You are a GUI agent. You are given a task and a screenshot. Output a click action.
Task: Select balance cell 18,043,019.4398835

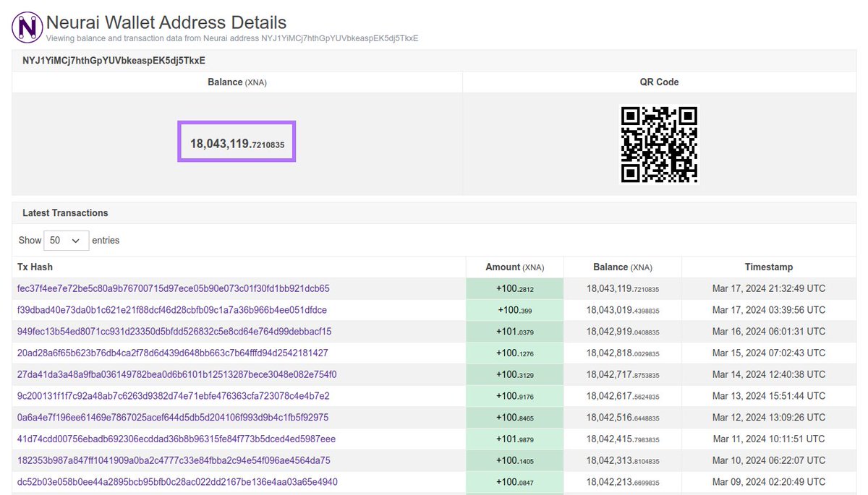click(x=623, y=310)
